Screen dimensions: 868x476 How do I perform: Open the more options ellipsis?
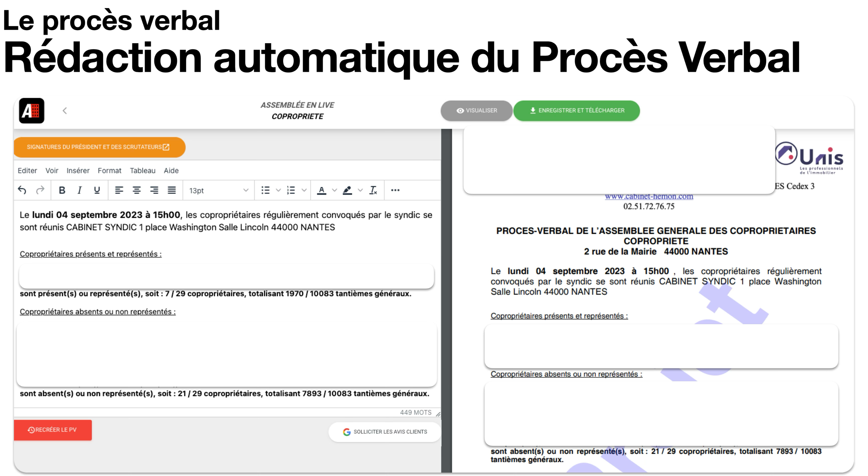click(395, 190)
